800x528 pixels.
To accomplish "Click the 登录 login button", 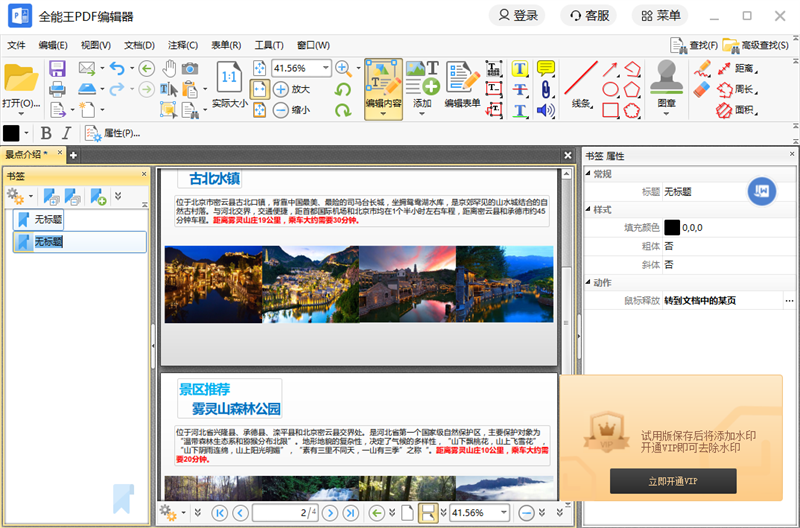I will pos(517,15).
